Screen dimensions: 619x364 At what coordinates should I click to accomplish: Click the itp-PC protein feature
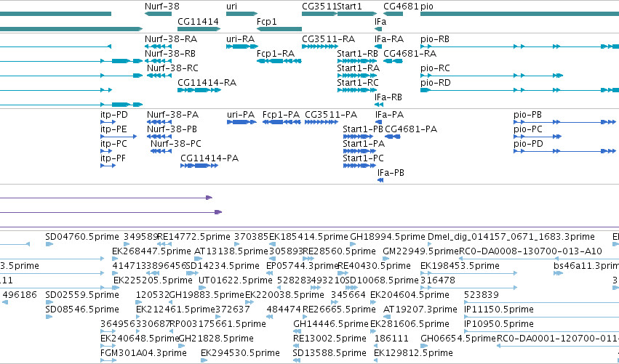click(107, 151)
